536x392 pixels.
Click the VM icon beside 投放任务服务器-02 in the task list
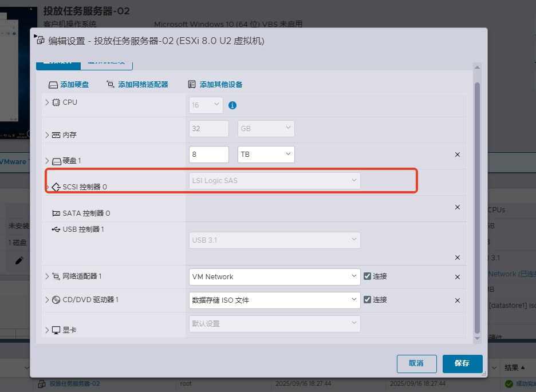coord(42,384)
